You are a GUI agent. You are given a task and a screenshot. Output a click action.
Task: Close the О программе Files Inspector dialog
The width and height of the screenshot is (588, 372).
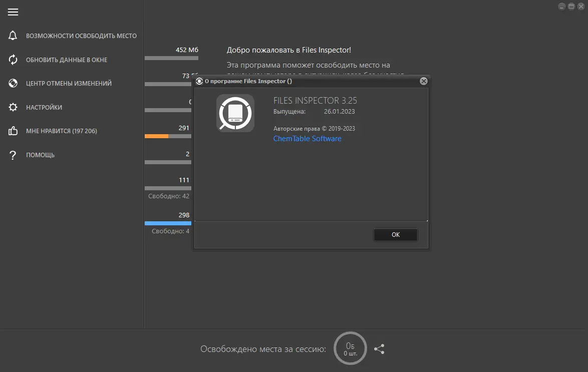coord(424,81)
